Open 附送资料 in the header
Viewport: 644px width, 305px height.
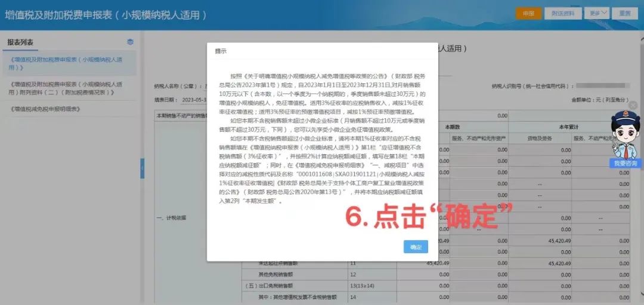coord(563,13)
